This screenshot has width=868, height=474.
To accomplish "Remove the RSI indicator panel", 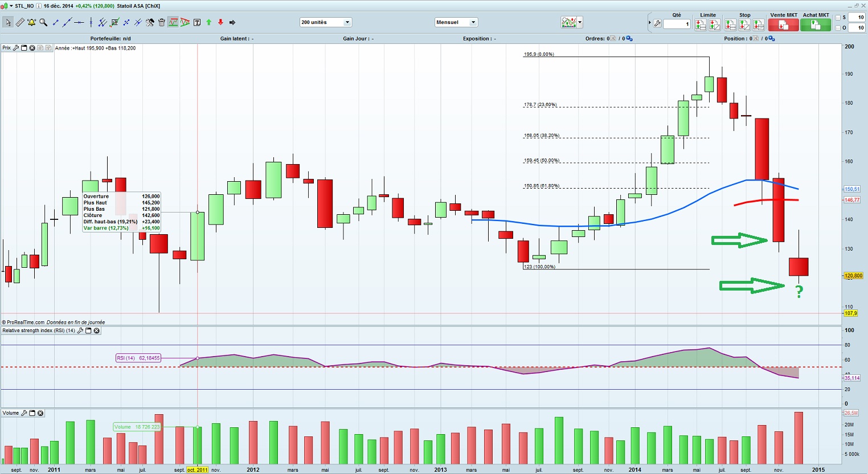I will click(x=97, y=330).
